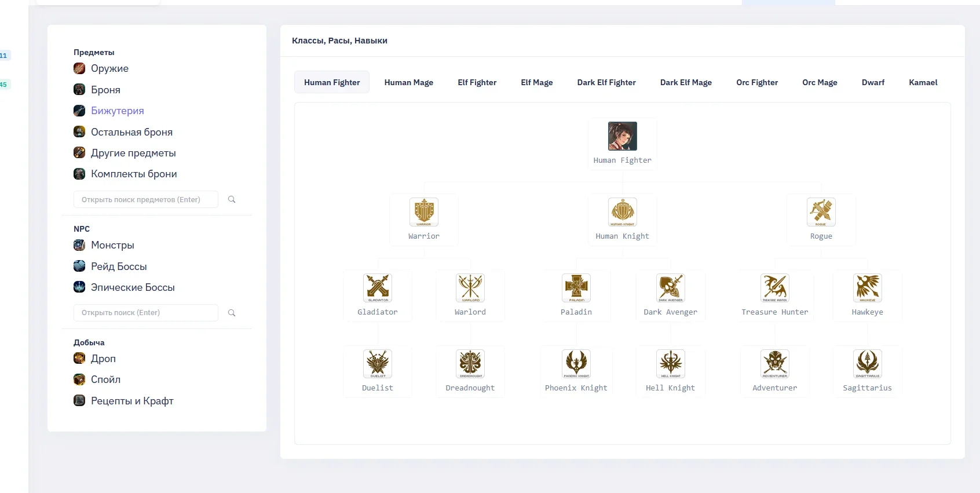This screenshot has width=980, height=493.
Task: Click the NPC search input field
Action: tap(146, 313)
